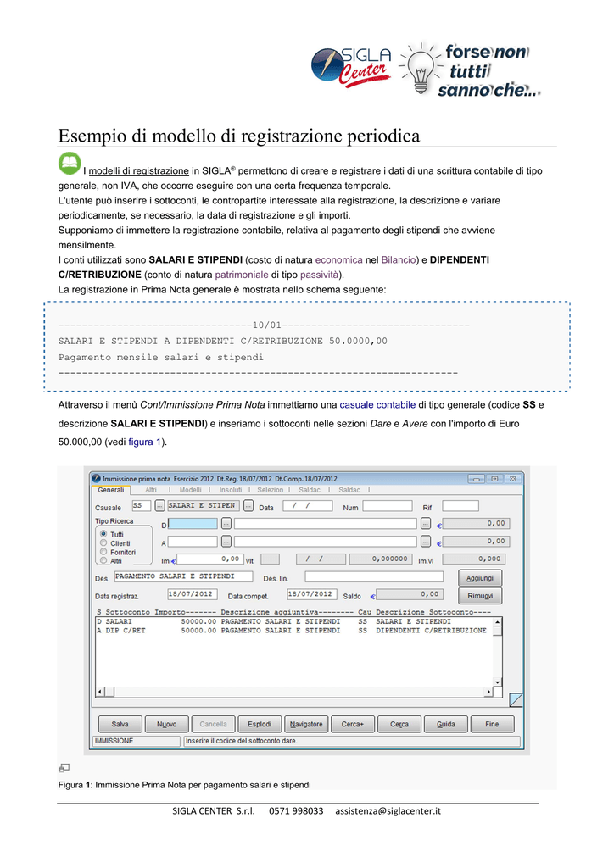614x868 pixels.
Task: Select the Clienti radio button
Action: coord(103,542)
